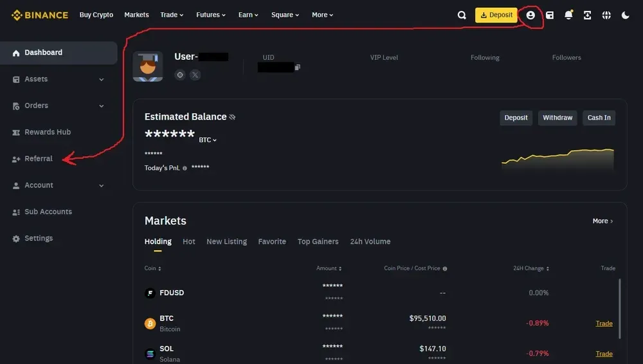Click the VIP Level label
Screen dimensions: 643x364
tap(384, 58)
